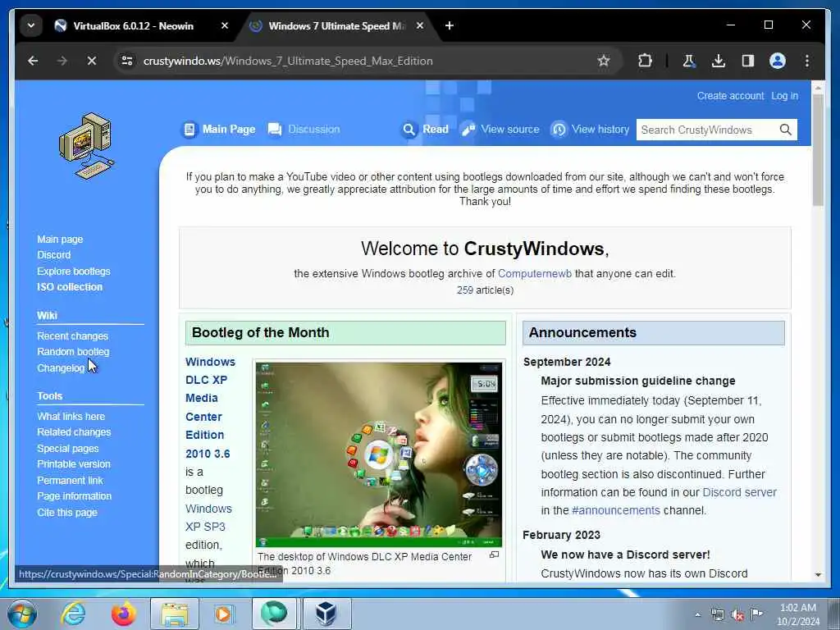
Task: Select the Main Page tab
Action: [218, 129]
